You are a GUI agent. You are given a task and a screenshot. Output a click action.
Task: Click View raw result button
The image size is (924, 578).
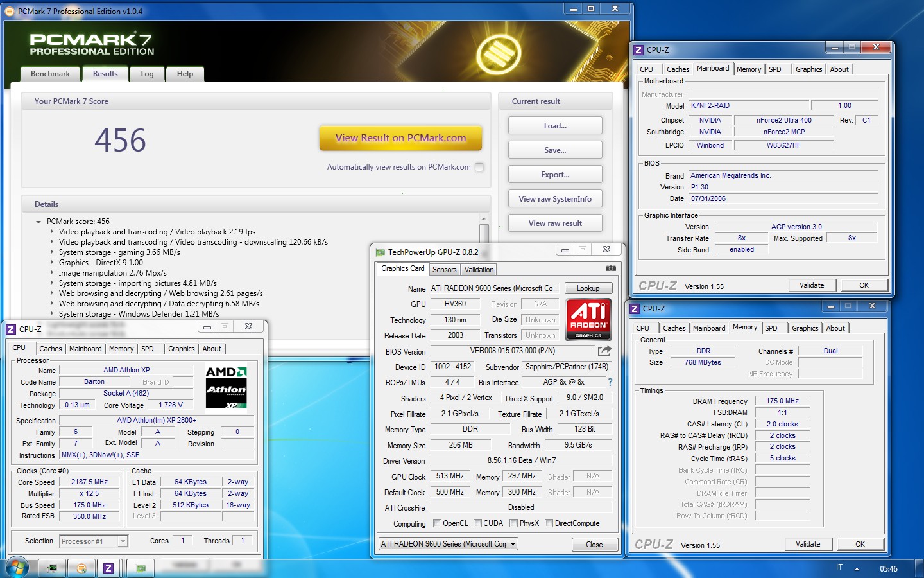[555, 223]
